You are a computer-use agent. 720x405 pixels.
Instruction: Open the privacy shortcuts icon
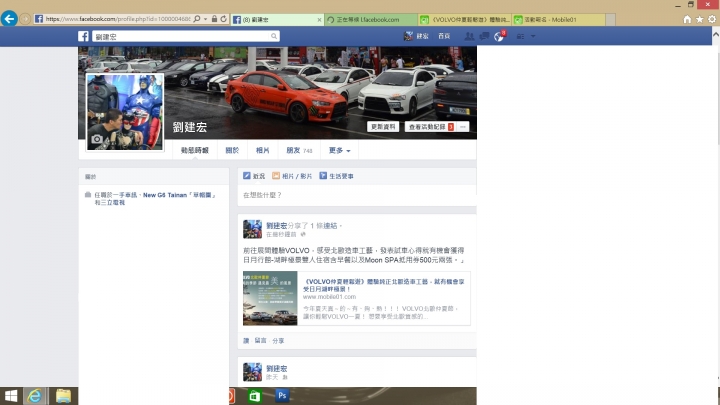tap(520, 36)
